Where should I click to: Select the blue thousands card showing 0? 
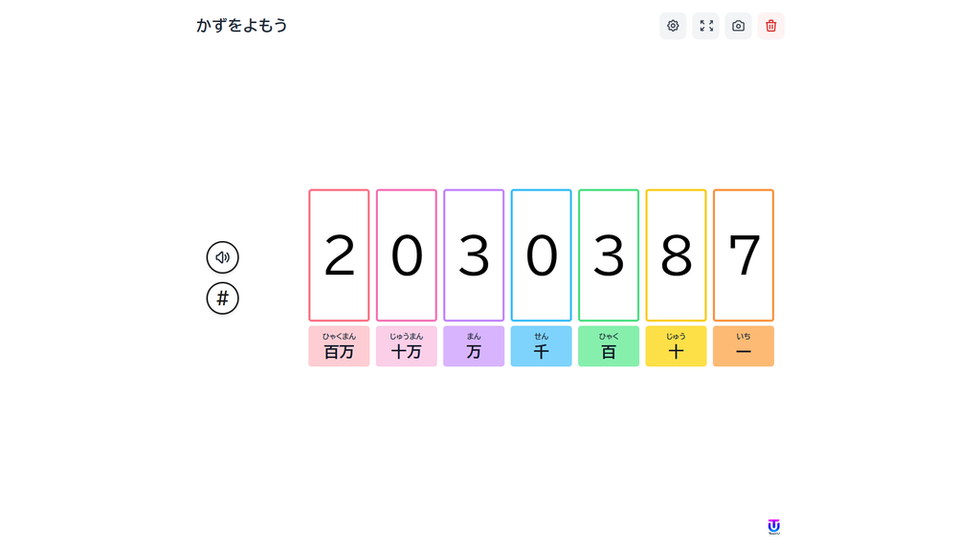pos(542,255)
